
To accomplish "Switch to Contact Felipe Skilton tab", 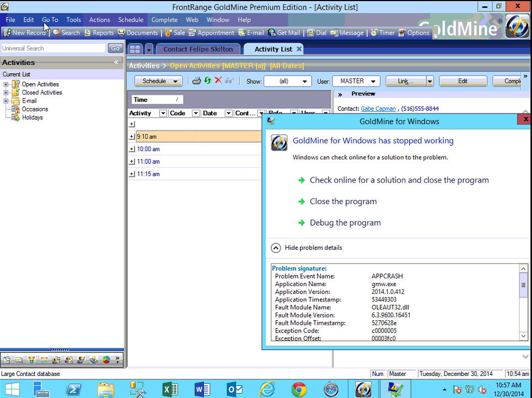I will (198, 49).
